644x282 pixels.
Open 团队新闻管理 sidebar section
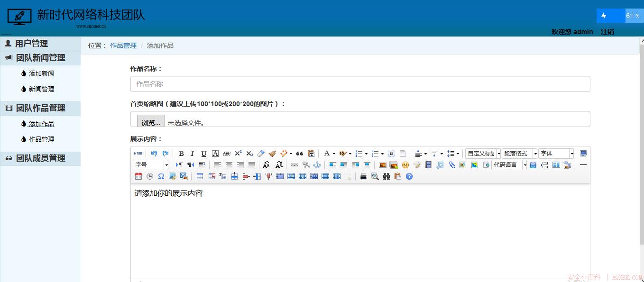(40, 58)
